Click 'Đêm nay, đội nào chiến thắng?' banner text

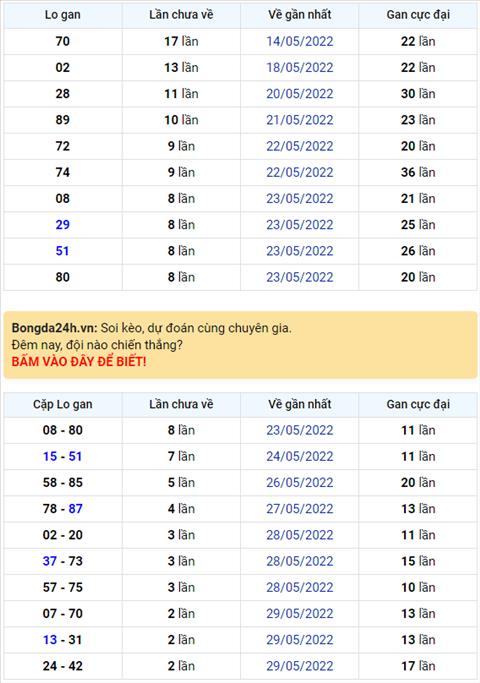click(97, 345)
